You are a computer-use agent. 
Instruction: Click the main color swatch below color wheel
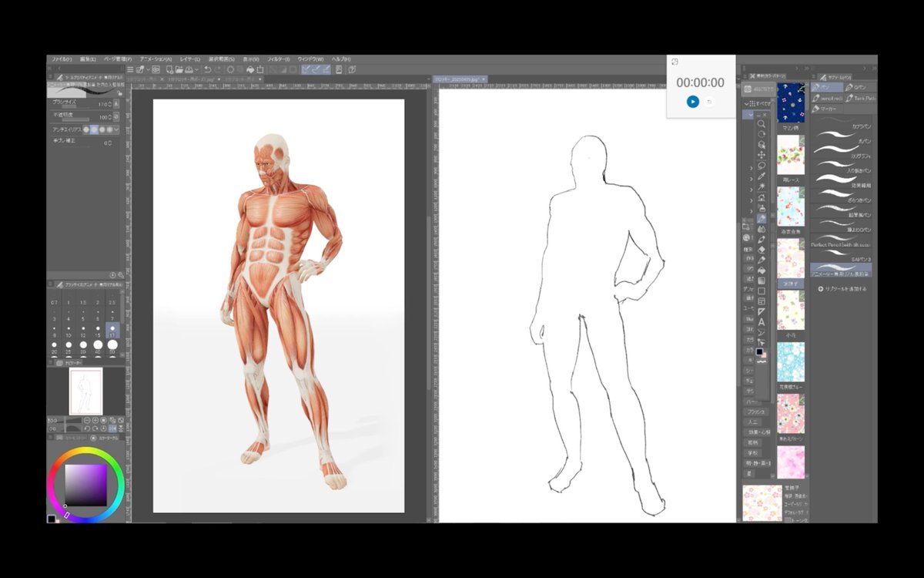coord(52,519)
